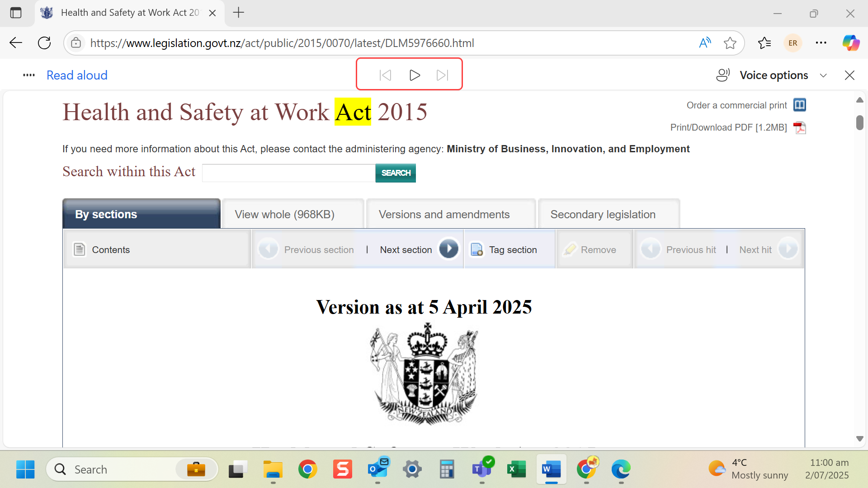This screenshot has height=488, width=868.
Task: Open Read aloud more options ellipsis
Action: pyautogui.click(x=29, y=75)
